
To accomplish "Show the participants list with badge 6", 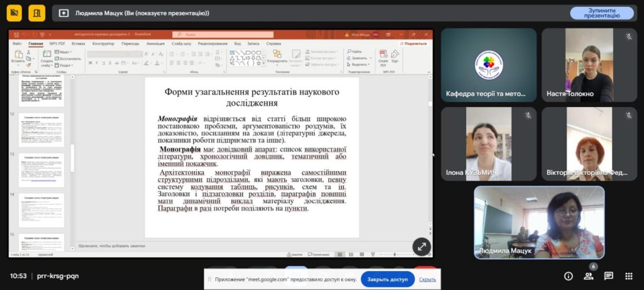I will point(588,276).
